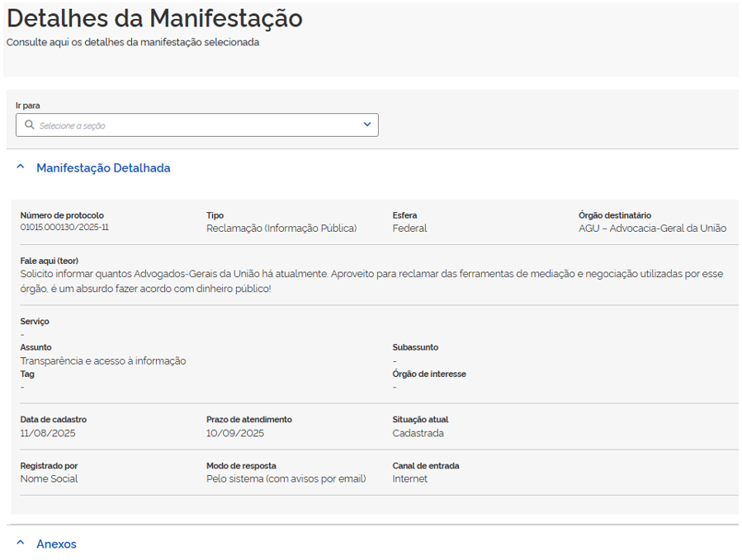Click 'Transparência e acesso à informação' subject

click(x=103, y=360)
